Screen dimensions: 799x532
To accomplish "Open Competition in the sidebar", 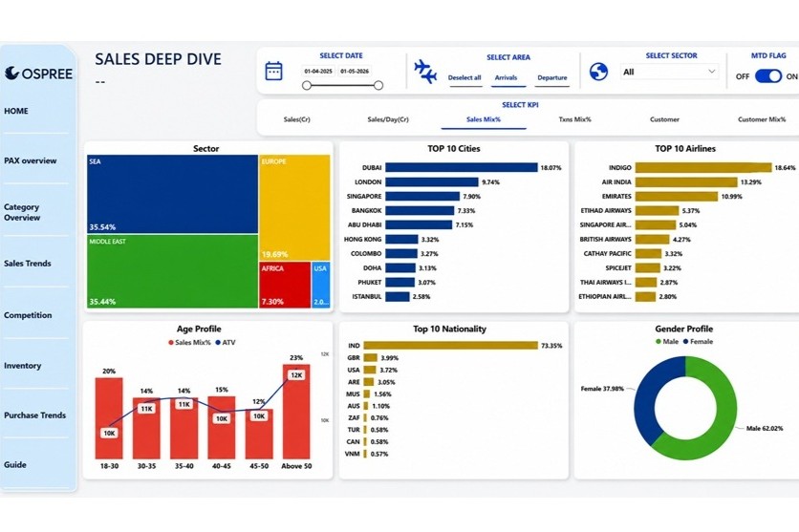I will coord(28,315).
